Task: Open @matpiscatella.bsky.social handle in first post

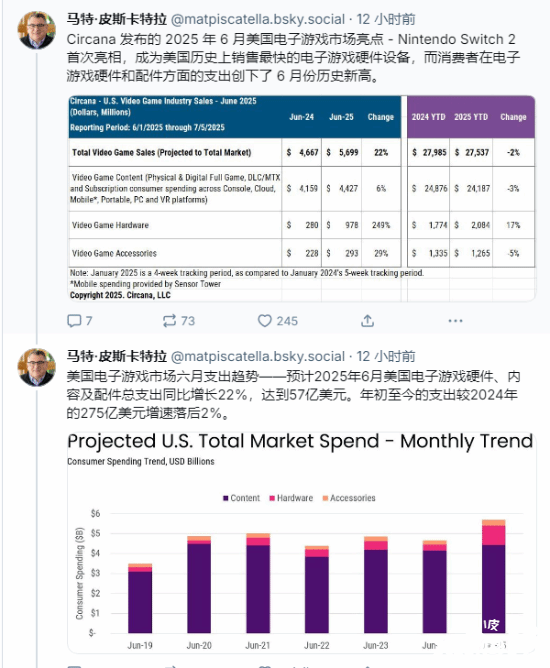Action: [x=258, y=19]
